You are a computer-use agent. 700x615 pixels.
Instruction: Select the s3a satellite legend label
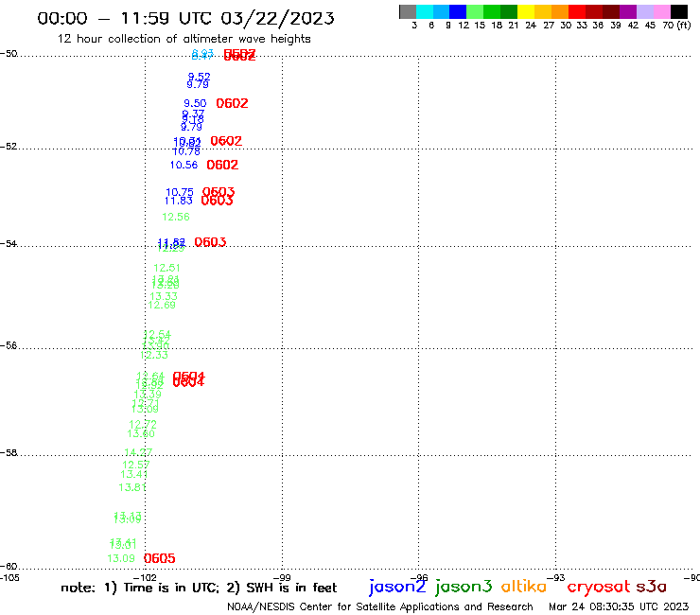pos(651,587)
